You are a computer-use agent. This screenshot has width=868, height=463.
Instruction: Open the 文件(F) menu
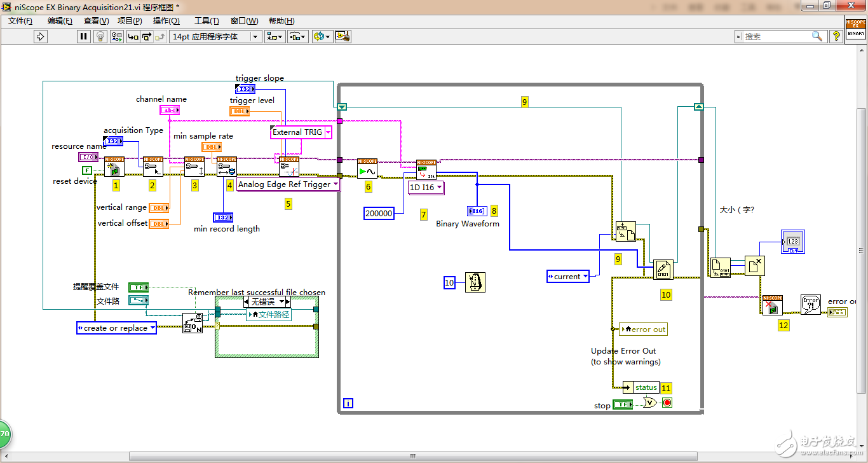[x=20, y=21]
